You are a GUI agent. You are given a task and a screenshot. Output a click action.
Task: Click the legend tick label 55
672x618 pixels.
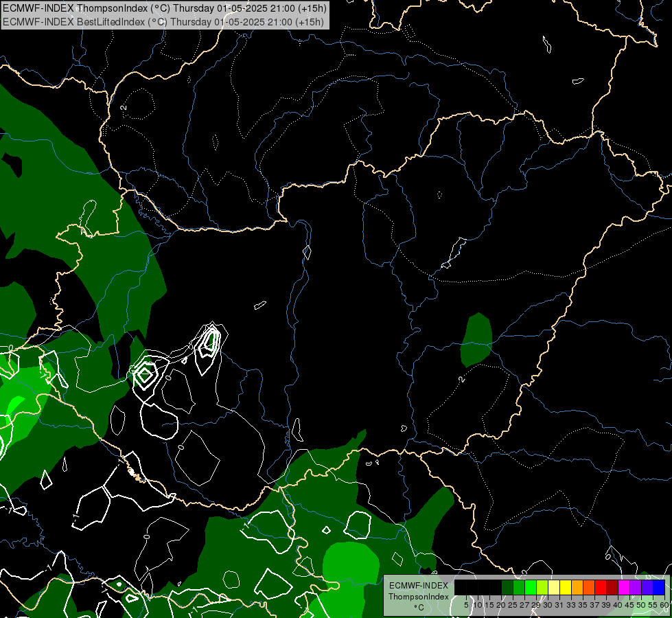[x=653, y=605]
